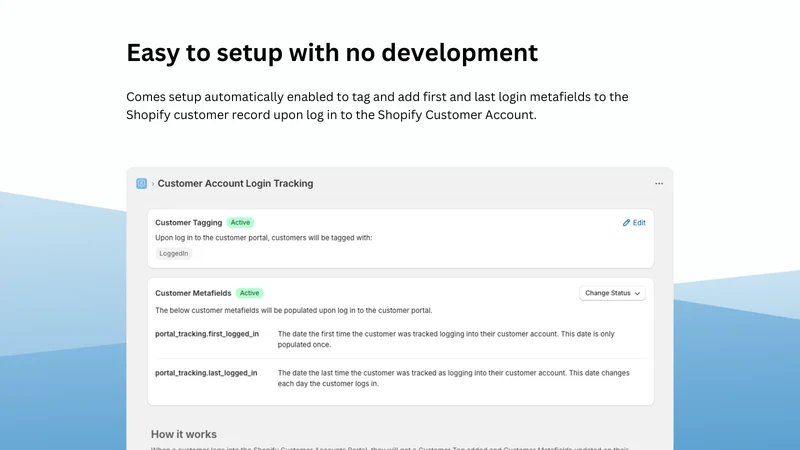Screen dimensions: 800x450
Task: Select the portal_tracking.first_logged_in metafield name
Action: coord(207,334)
